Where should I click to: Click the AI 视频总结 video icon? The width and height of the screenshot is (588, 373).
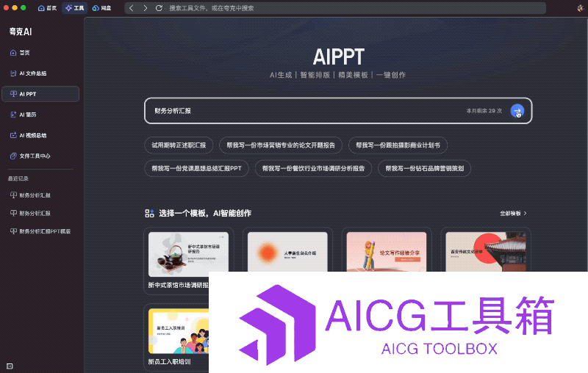tap(13, 135)
